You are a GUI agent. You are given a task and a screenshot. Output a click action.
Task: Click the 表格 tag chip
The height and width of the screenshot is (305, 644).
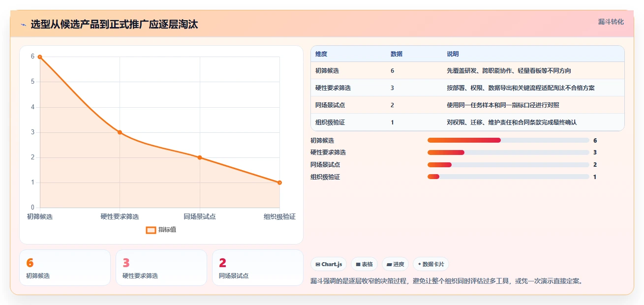[364, 264]
